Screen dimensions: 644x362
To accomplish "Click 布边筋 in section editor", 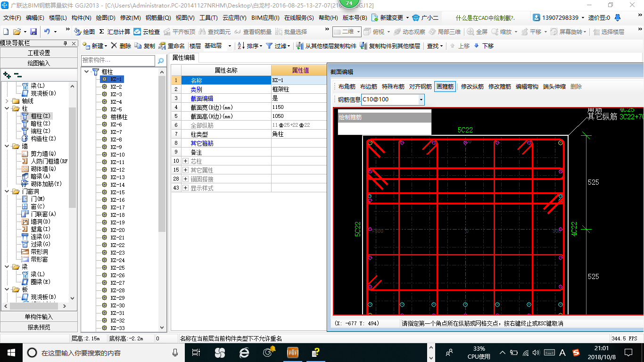I will pos(369,87).
